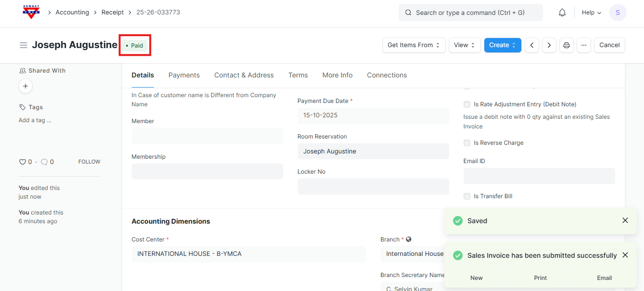Click the Accounting breadcrumb link
Image resolution: width=644 pixels, height=291 pixels.
tap(72, 13)
